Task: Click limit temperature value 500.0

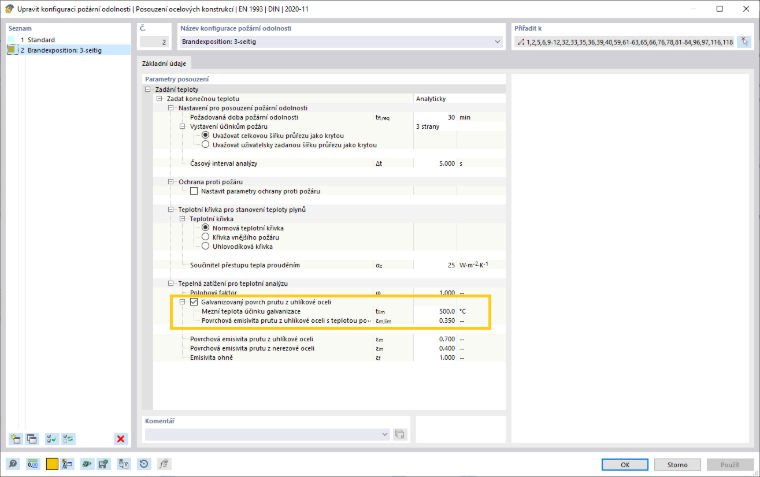Action: (x=435, y=311)
